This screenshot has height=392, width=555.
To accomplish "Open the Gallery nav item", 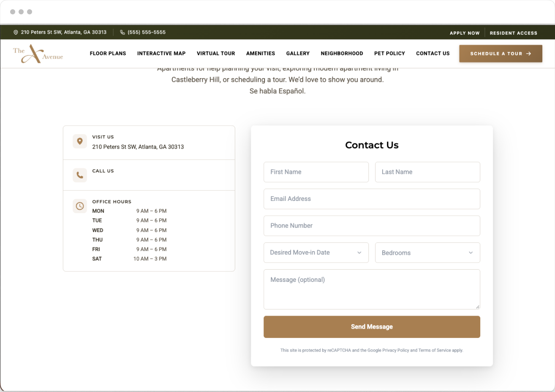I will (x=298, y=54).
